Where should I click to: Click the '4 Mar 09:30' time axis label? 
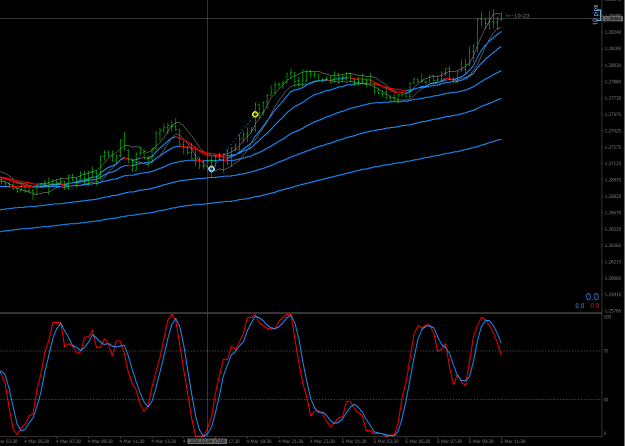[x=101, y=442]
